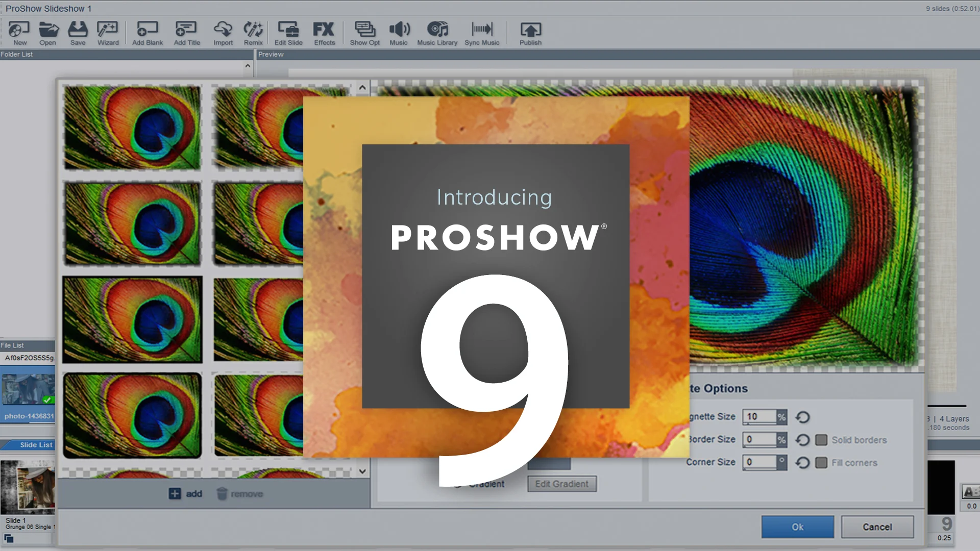980x551 pixels.
Task: Click the Edit Gradient button
Action: 561,484
